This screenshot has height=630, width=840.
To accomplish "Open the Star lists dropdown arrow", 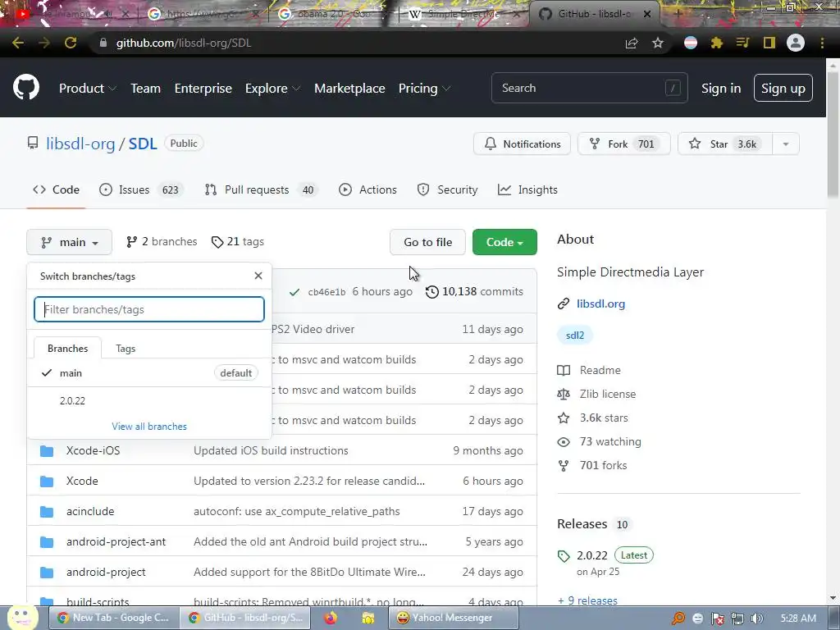I will point(786,144).
